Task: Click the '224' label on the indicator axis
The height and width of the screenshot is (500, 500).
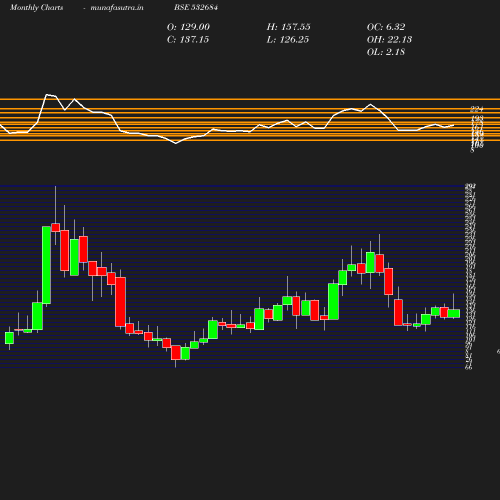Action: pos(477,109)
